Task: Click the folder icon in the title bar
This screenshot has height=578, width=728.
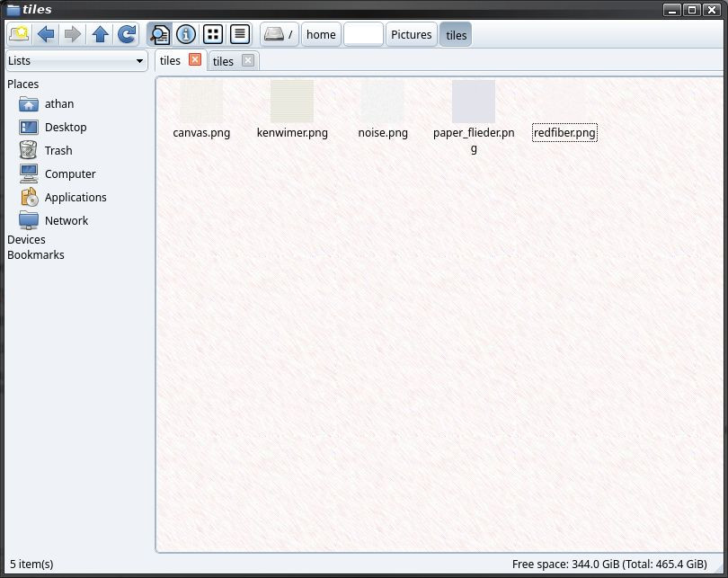Action: (13, 9)
